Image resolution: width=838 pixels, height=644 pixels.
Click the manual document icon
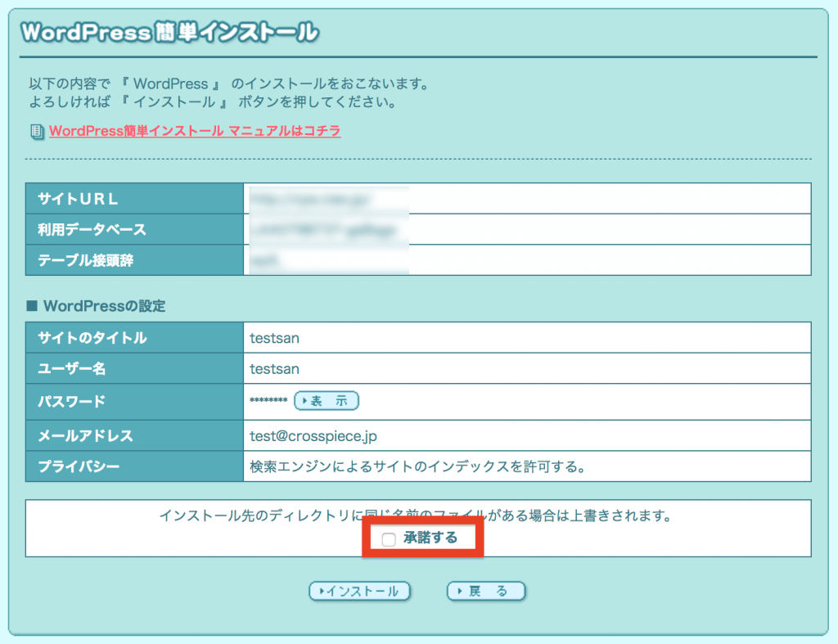[x=37, y=132]
